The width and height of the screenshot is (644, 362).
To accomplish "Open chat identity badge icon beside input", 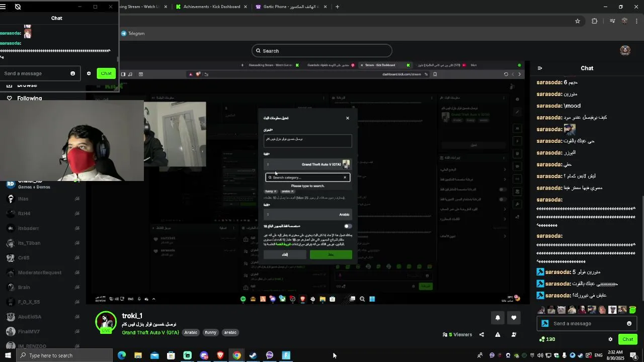I will click(x=544, y=324).
